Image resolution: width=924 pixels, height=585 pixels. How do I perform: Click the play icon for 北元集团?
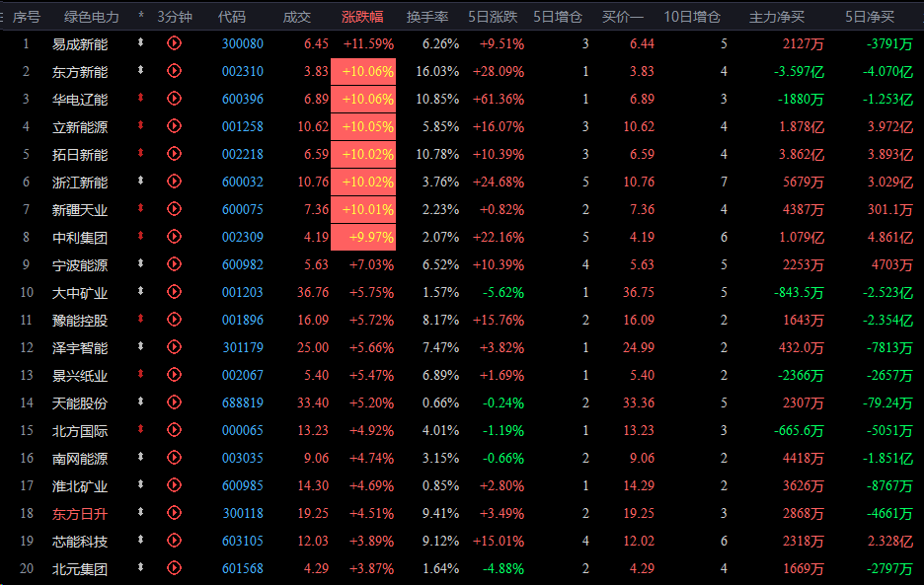click(175, 568)
